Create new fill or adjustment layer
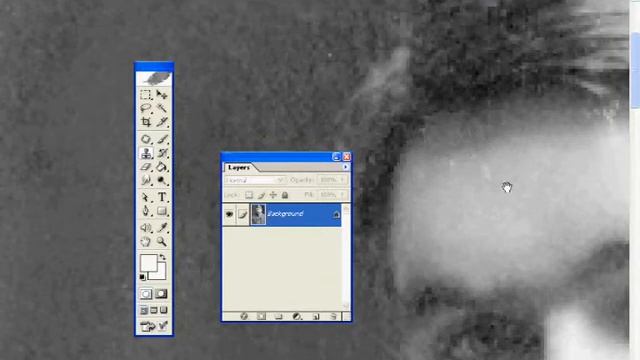The width and height of the screenshot is (640, 360). 297,316
